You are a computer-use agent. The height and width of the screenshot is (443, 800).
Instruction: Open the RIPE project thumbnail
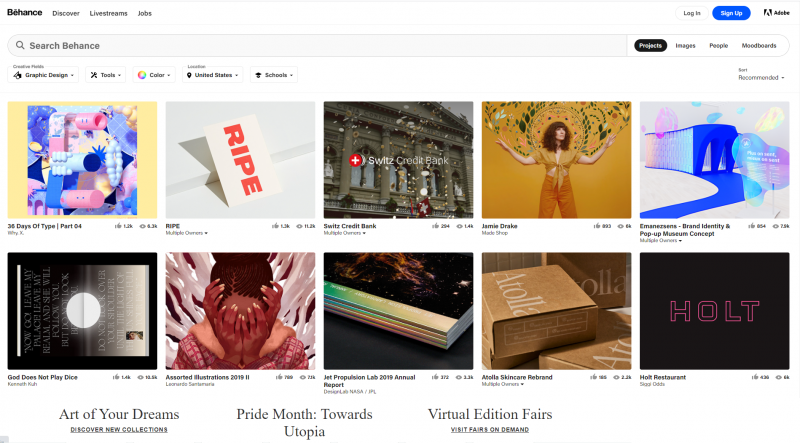coord(240,160)
